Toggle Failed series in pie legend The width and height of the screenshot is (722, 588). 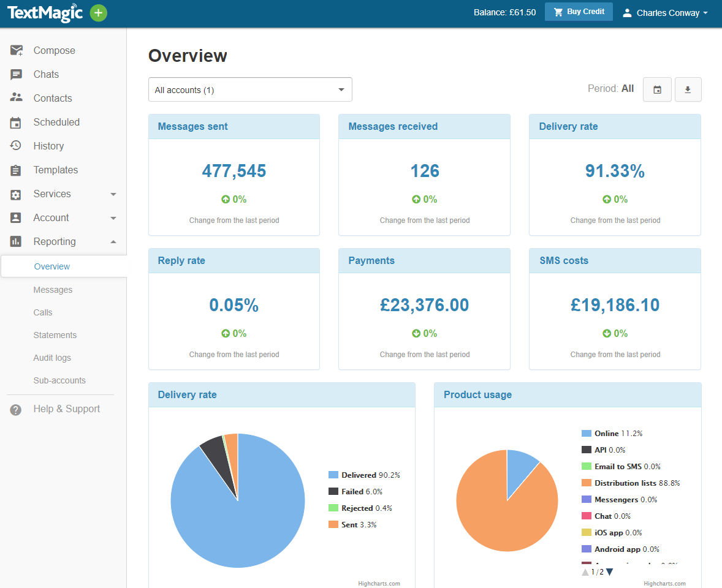tap(353, 492)
